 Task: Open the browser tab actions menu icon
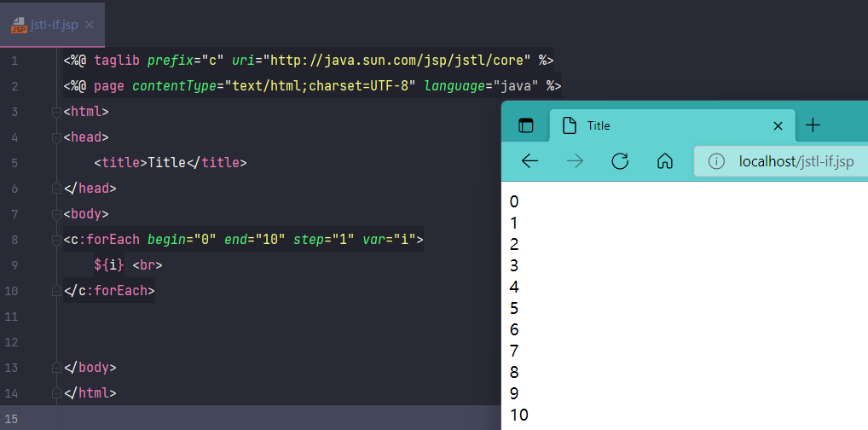(526, 125)
